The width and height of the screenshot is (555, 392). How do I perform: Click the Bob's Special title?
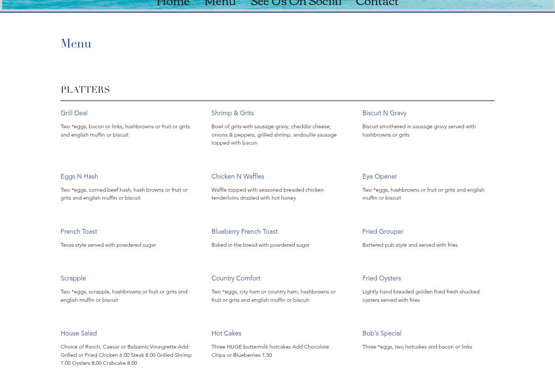pos(382,333)
